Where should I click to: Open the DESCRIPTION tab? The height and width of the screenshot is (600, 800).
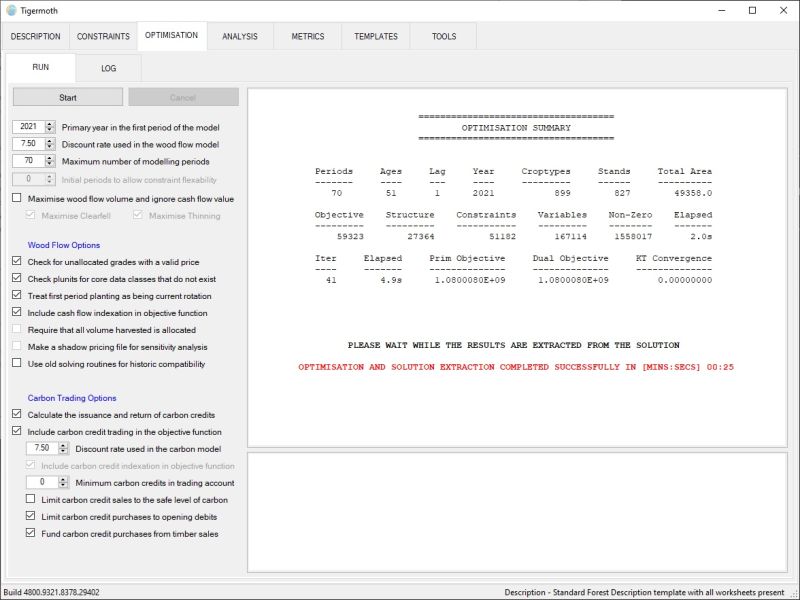[36, 37]
